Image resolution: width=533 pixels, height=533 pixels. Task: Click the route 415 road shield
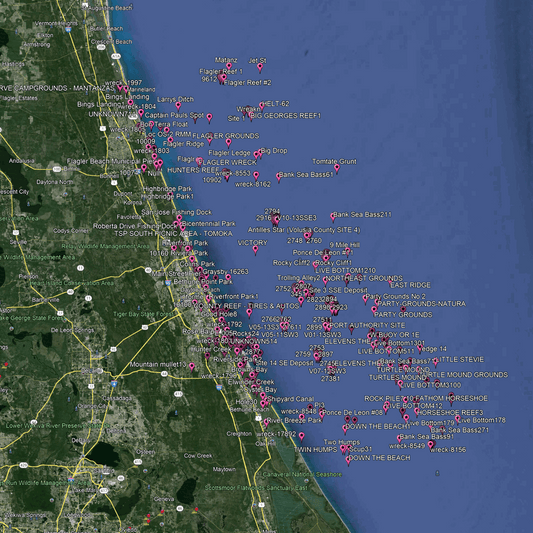pyautogui.click(x=178, y=394)
